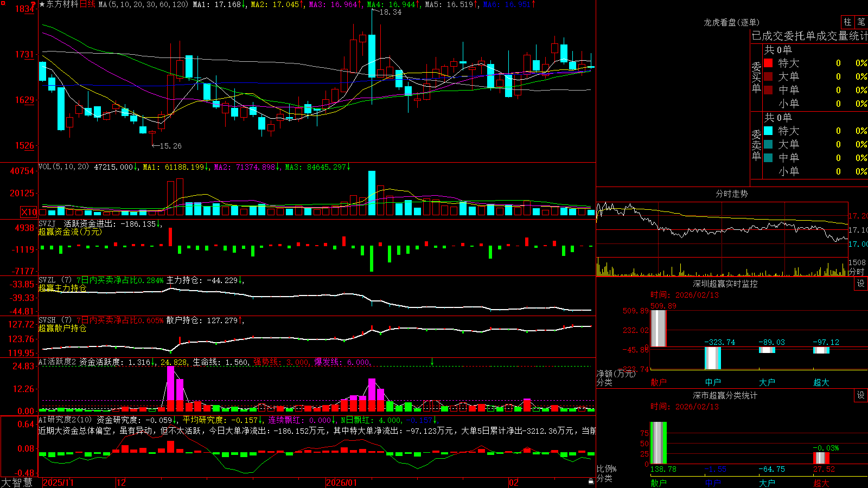Click the star icon beside 东方材料
868x488 pixels.
42,4
